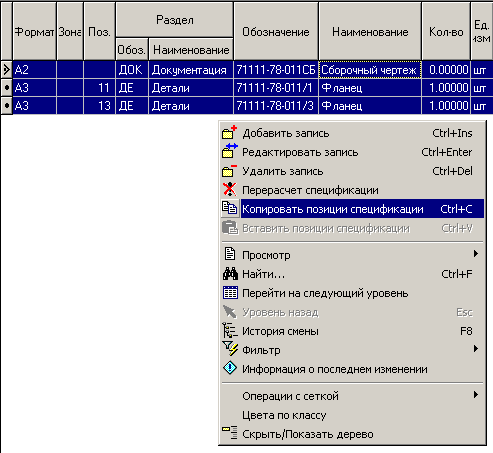Click the red cross Перерасчет спецификации icon
This screenshot has width=493, height=453.
(x=229, y=189)
